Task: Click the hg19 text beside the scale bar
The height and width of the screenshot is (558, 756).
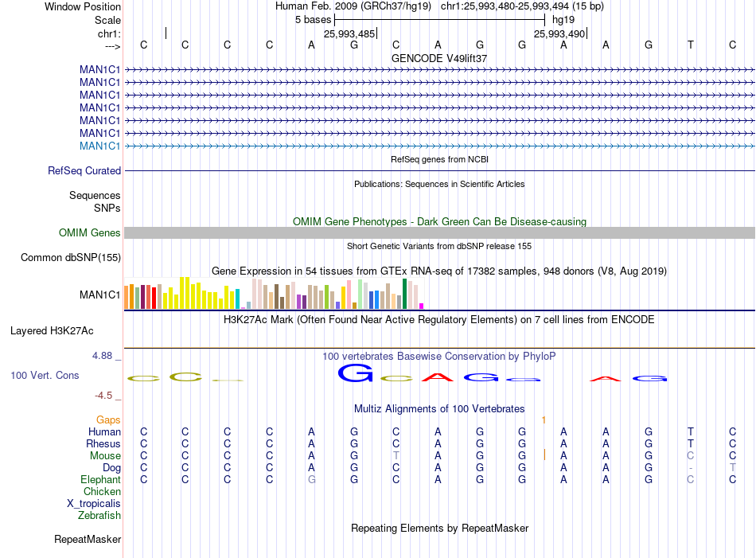Action: (x=563, y=20)
